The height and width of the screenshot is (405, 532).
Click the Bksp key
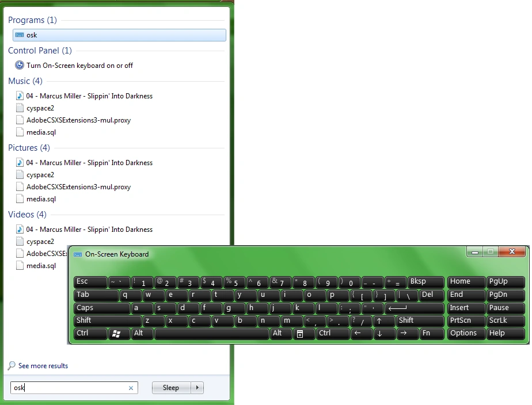point(426,282)
